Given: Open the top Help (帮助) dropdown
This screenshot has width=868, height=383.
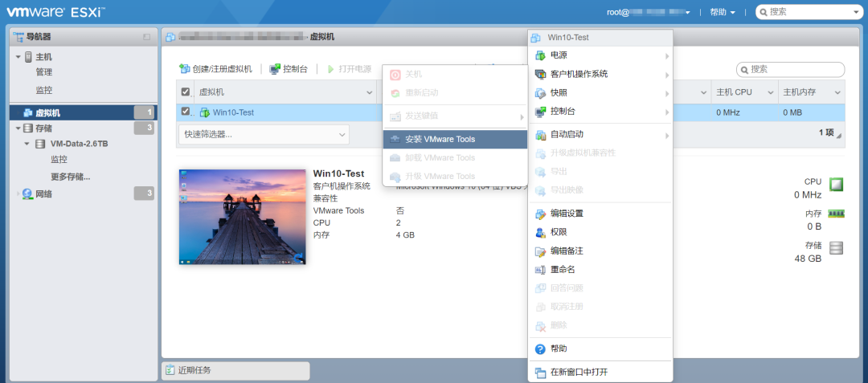Looking at the screenshot, I should [x=723, y=12].
